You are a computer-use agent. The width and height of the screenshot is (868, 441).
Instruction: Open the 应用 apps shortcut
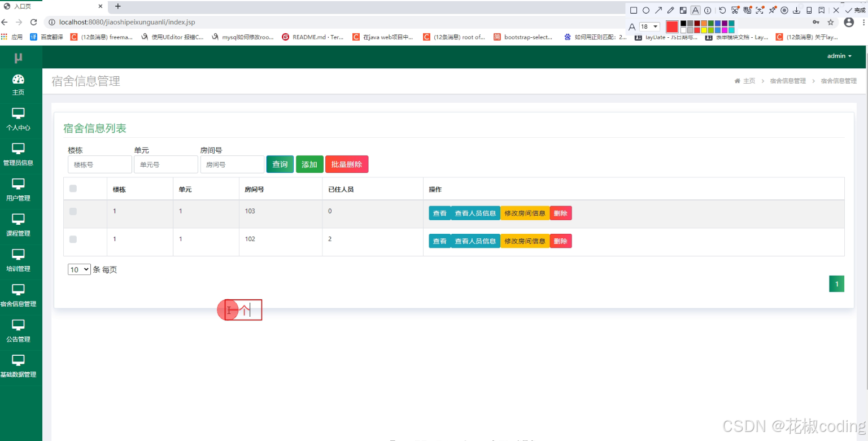point(12,37)
